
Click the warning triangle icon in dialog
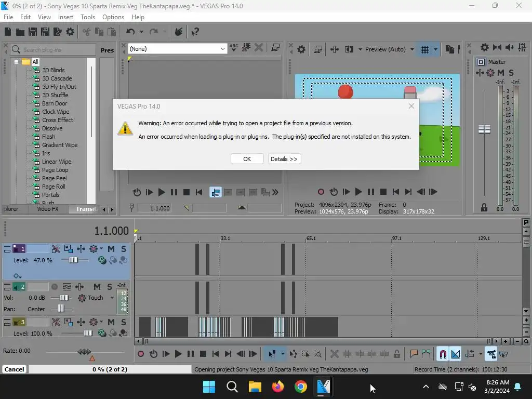[125, 128]
